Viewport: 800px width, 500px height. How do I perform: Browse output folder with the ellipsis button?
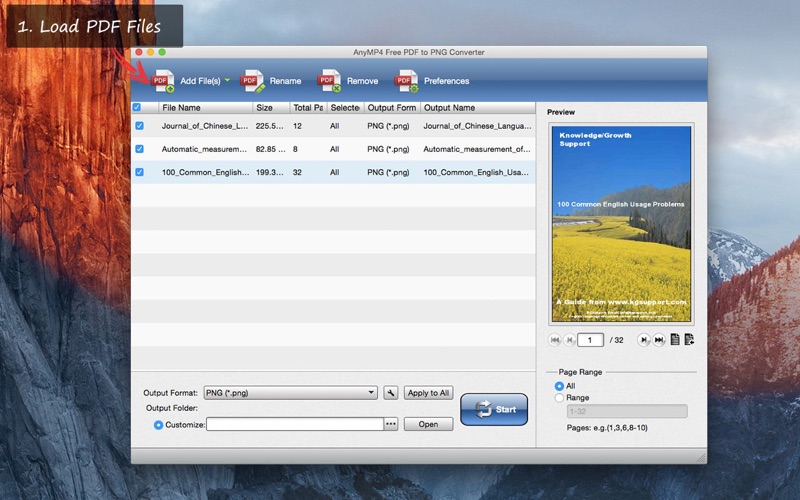(391, 424)
